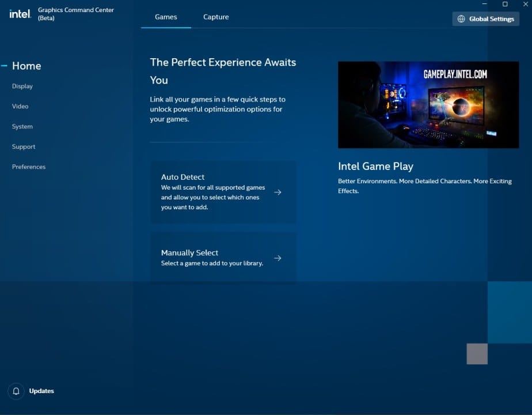Select the Games tab
This screenshot has height=415, width=532.
pyautogui.click(x=166, y=17)
